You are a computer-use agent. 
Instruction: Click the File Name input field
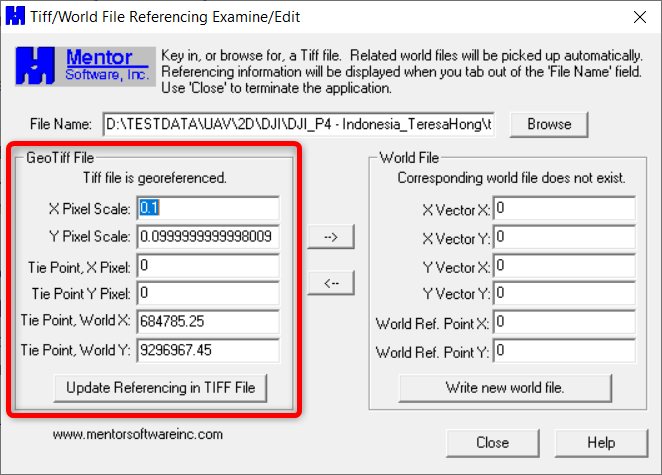298,124
